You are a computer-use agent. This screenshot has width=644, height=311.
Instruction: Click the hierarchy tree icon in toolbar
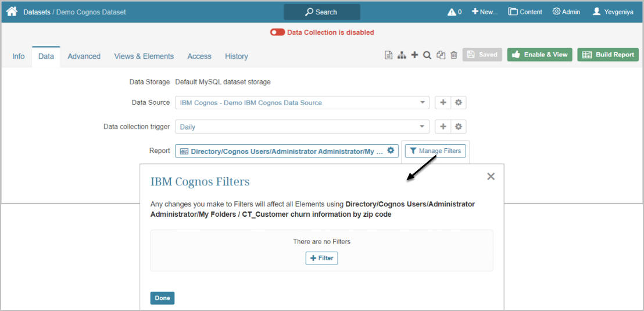(x=401, y=55)
